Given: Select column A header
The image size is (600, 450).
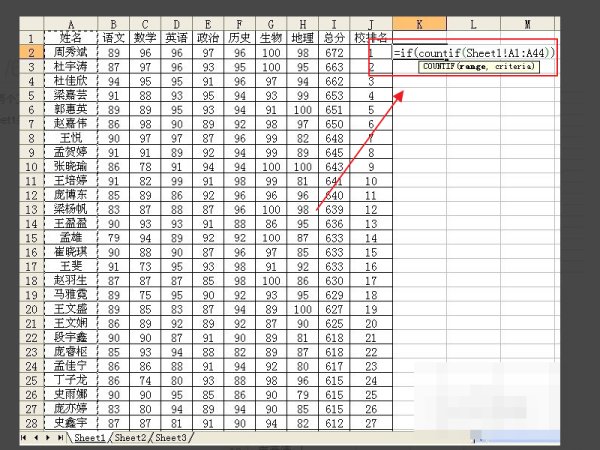Looking at the screenshot, I should [x=71, y=24].
